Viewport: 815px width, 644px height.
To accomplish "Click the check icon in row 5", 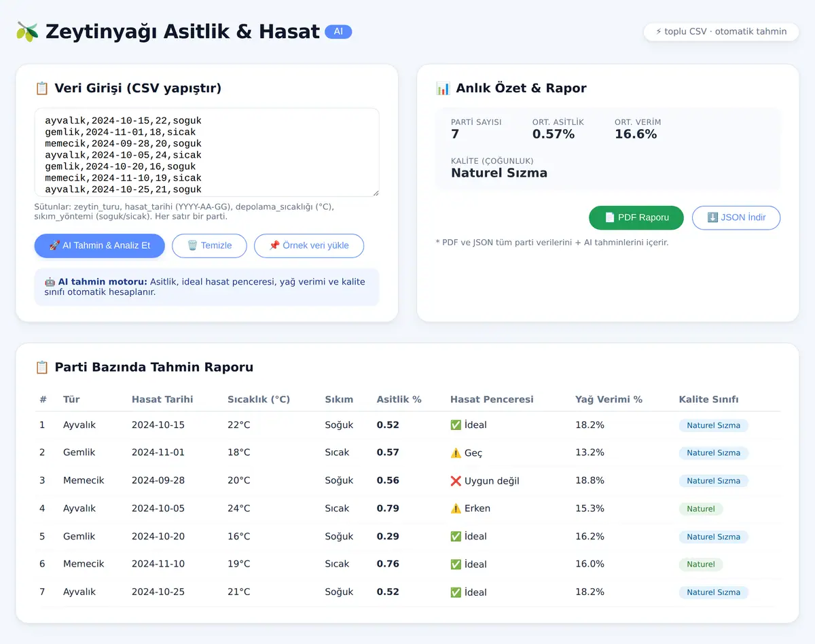I will pyautogui.click(x=456, y=537).
